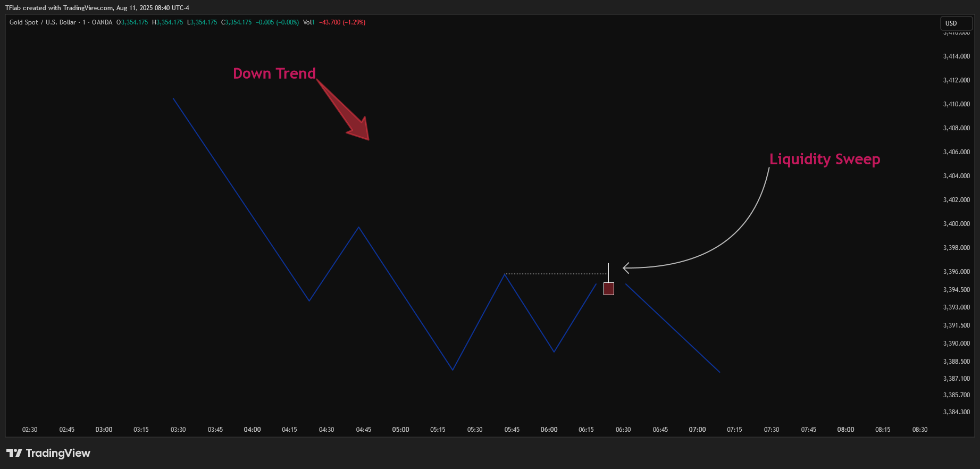Image resolution: width=980 pixels, height=469 pixels.
Task: Click the 07:30 time axis label
Action: click(772, 430)
